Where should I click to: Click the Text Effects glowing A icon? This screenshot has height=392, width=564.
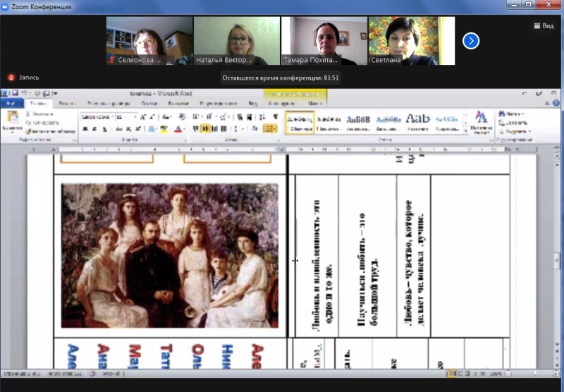152,129
